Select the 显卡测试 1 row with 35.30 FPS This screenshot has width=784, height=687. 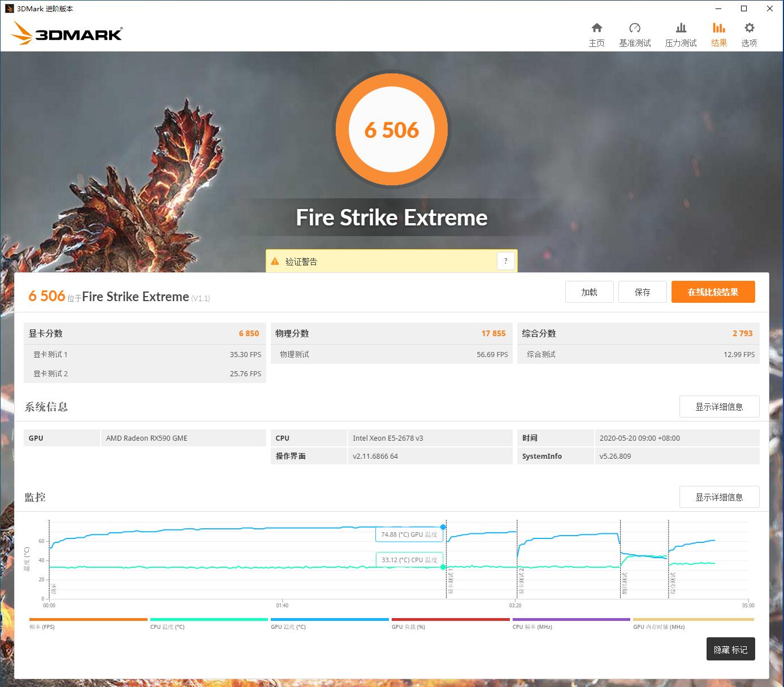pos(145,354)
